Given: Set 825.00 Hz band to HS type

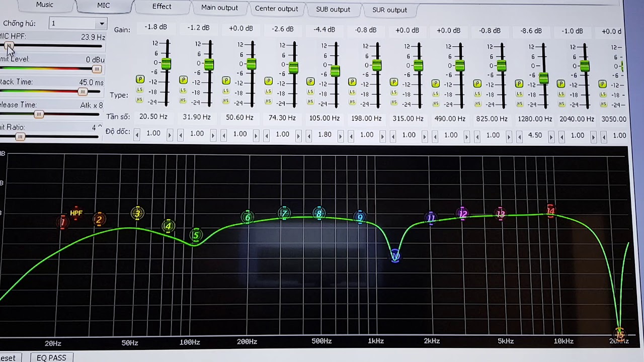Looking at the screenshot, I should click(477, 104).
